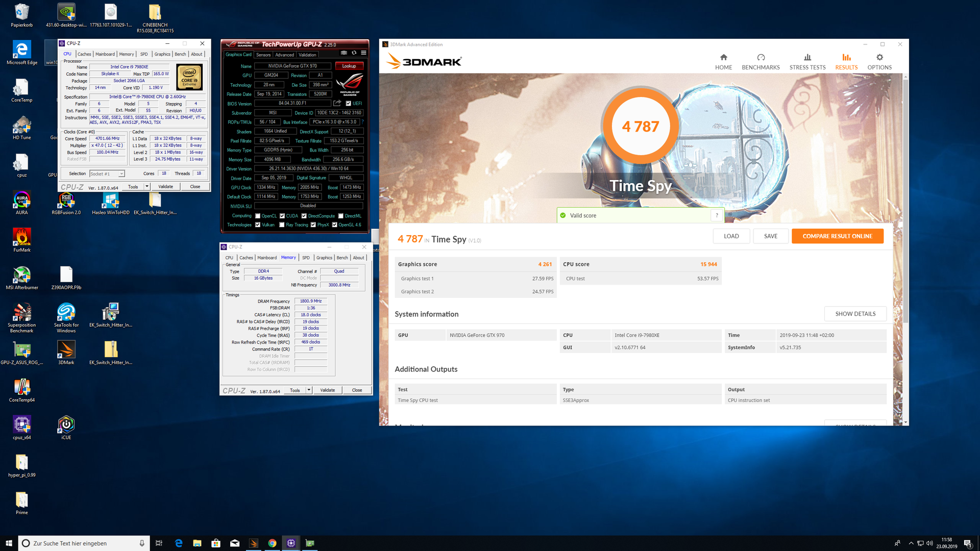The height and width of the screenshot is (551, 980).
Task: Open the Advanced tab in GPU-Z
Action: [x=284, y=55]
